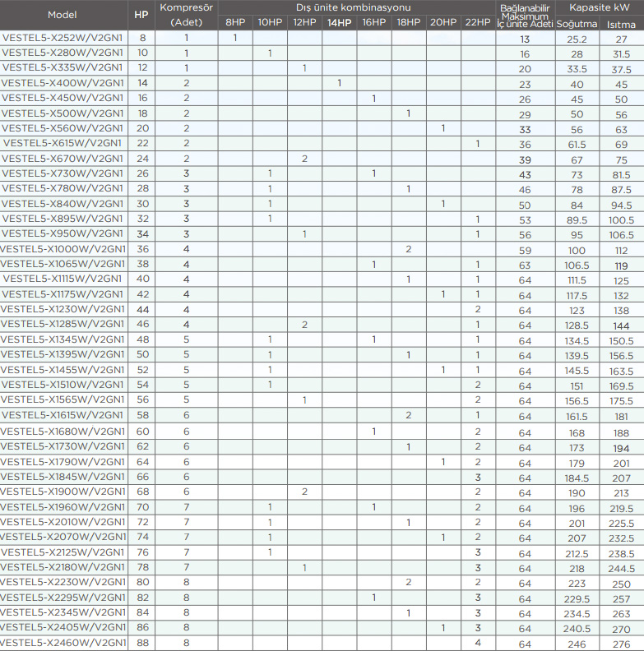Select model VESTEL5-X950W/V2GN1
Viewport: 644px width, 651px height.
[x=63, y=233]
